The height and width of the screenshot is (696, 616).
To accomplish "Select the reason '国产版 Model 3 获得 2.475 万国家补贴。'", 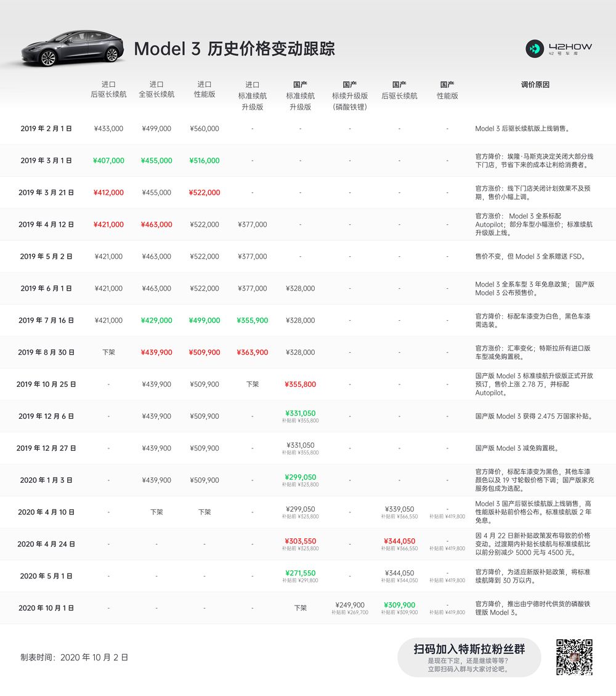I will coord(534,416).
